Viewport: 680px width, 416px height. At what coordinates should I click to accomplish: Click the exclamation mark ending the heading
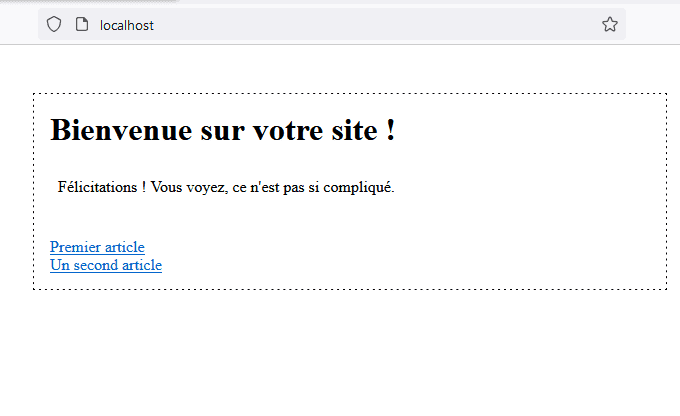(x=390, y=130)
